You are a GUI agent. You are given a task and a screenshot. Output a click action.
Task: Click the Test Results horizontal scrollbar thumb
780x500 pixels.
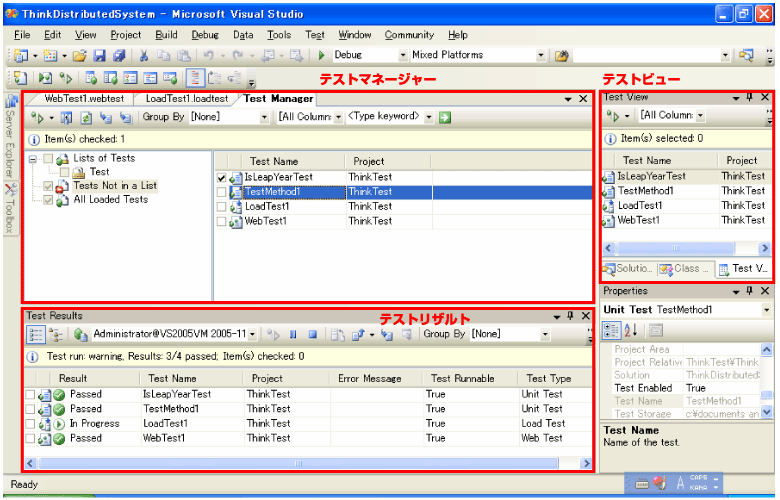(298, 464)
